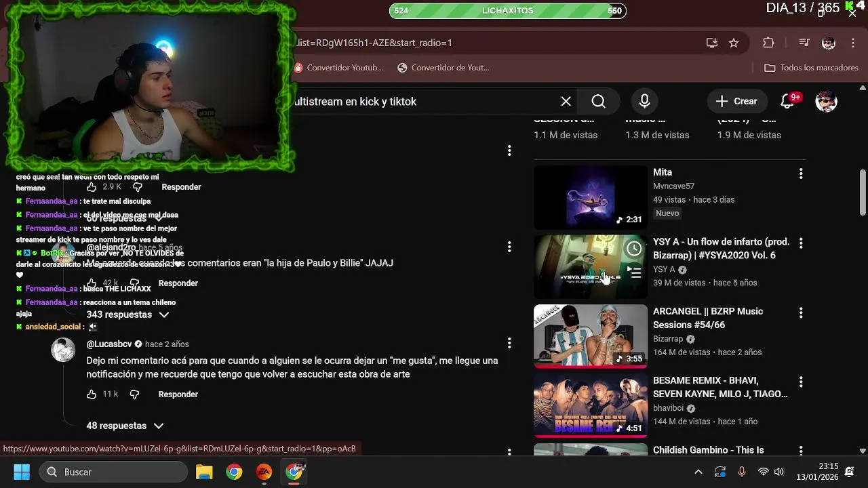Bookmark this page with the star icon
This screenshot has width=868, height=488.
(x=734, y=43)
